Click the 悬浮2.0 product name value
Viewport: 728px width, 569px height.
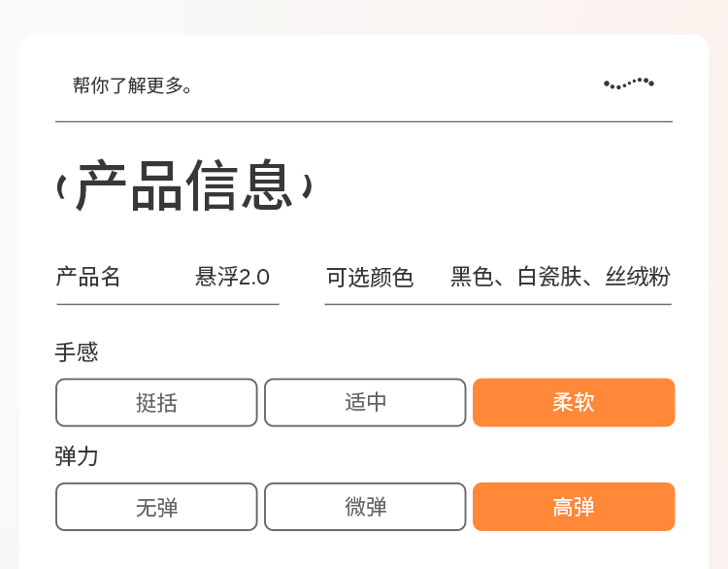pos(232,278)
